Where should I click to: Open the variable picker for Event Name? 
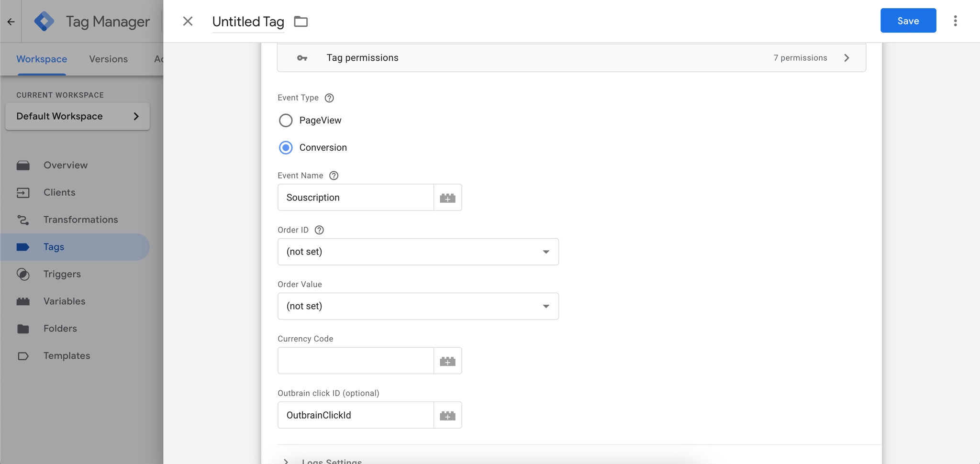pyautogui.click(x=448, y=197)
